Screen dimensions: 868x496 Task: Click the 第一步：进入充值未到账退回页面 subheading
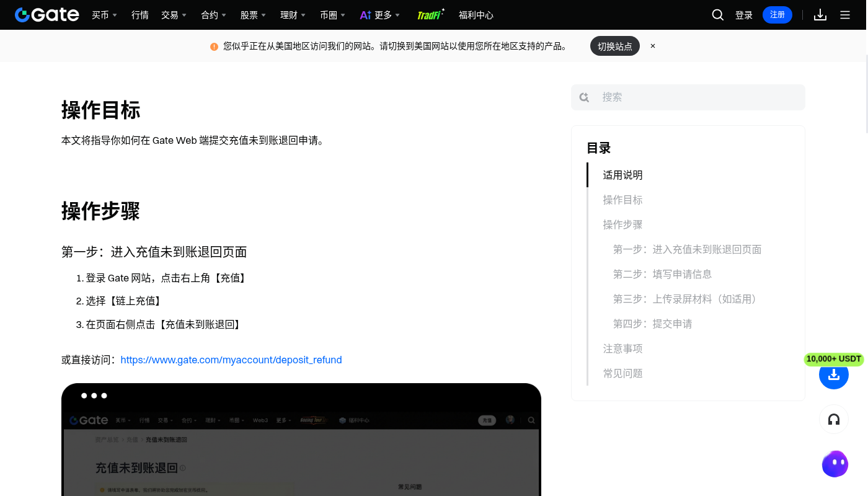(x=154, y=252)
